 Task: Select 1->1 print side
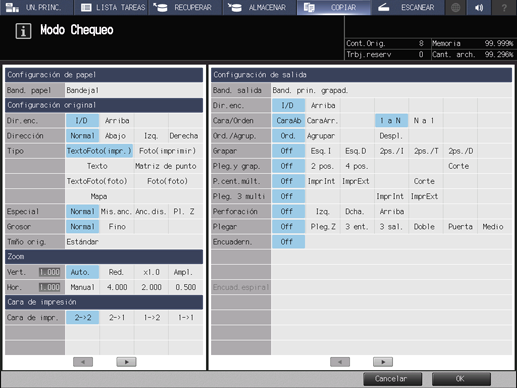click(x=185, y=318)
